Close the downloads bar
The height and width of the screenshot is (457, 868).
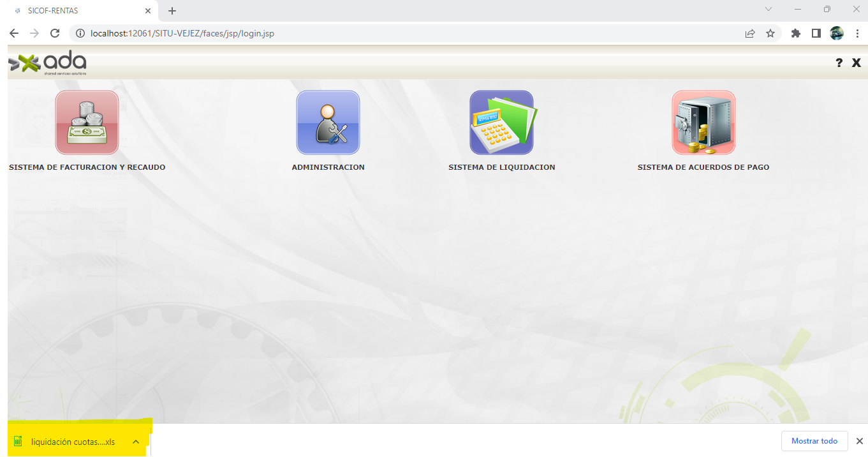pyautogui.click(x=858, y=441)
